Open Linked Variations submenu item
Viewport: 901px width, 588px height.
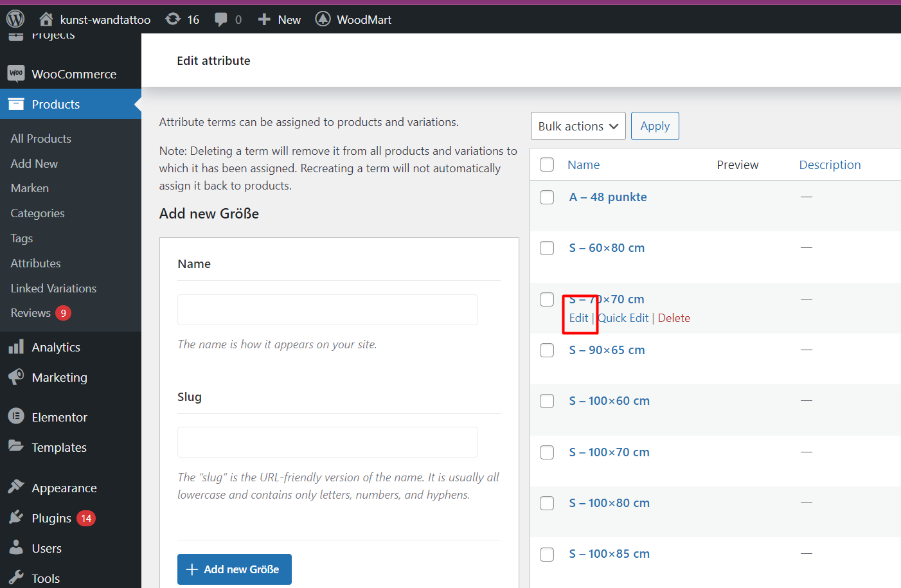[53, 288]
